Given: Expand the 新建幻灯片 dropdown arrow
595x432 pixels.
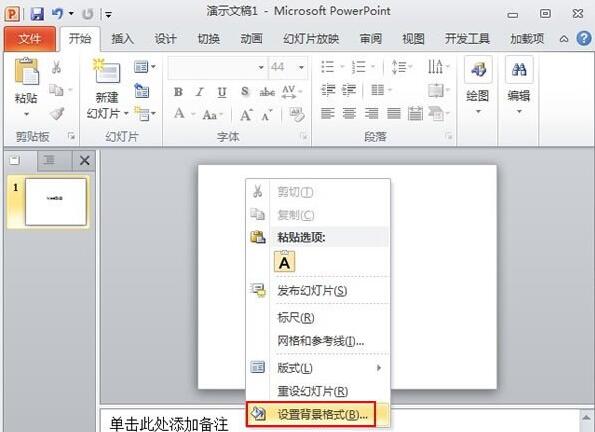Looking at the screenshot, I should [126, 113].
